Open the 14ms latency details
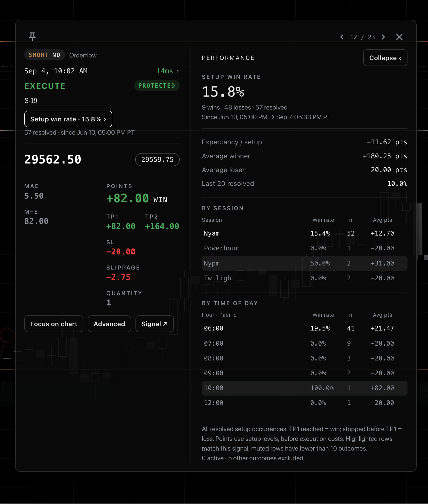This screenshot has width=428, height=504. tap(168, 71)
